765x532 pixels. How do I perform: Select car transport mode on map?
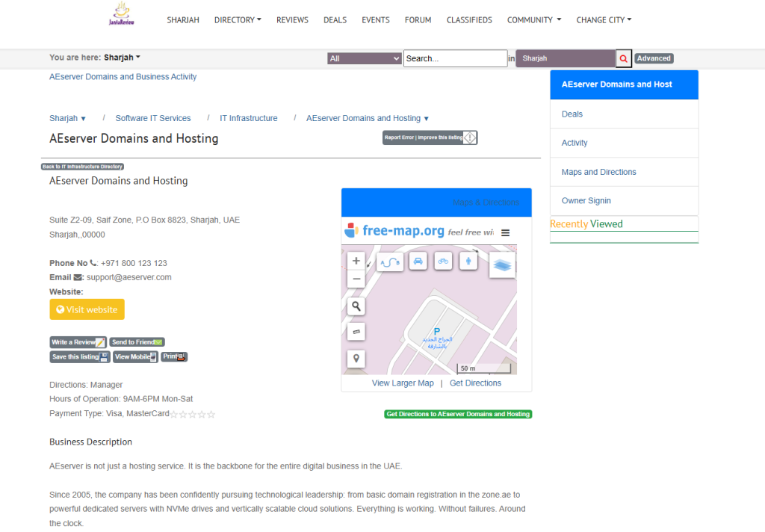[418, 261]
